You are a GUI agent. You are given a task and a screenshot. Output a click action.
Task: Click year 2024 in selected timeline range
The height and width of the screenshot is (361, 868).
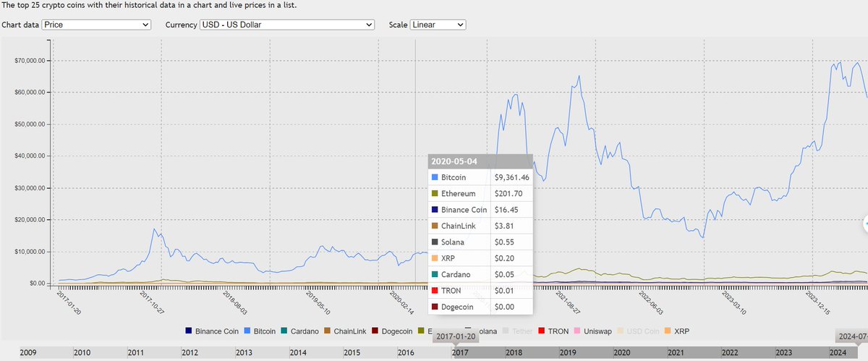click(838, 353)
